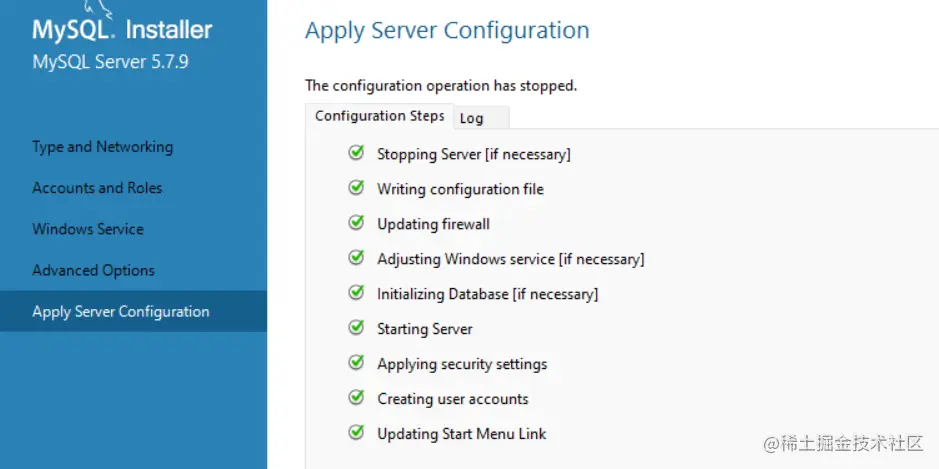This screenshot has height=469, width=939.
Task: Click the check icon for Initializing Database
Action: (x=356, y=292)
